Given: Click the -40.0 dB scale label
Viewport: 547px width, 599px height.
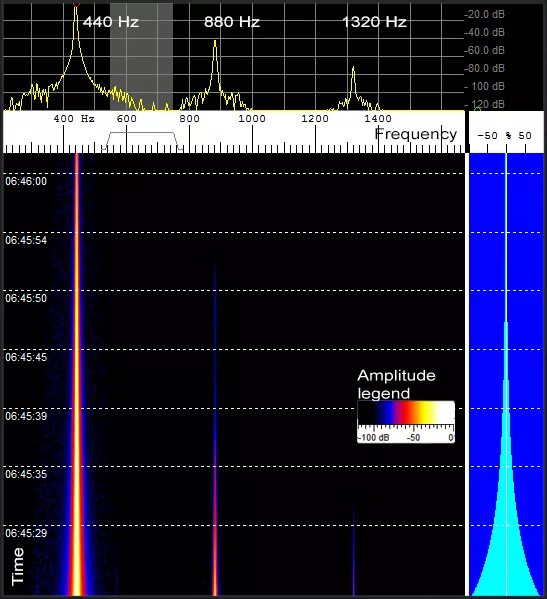Looking at the screenshot, I should (x=484, y=32).
